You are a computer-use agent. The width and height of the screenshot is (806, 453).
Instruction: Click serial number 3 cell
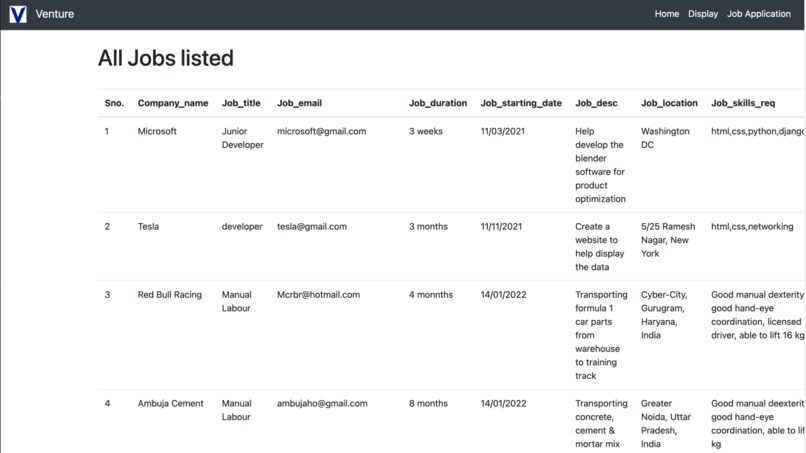click(x=107, y=295)
